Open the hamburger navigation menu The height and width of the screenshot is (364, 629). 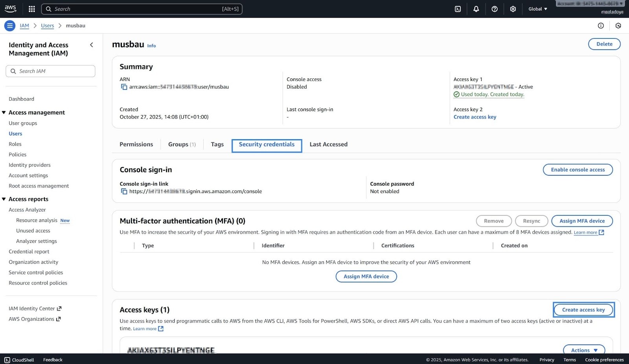coord(9,25)
